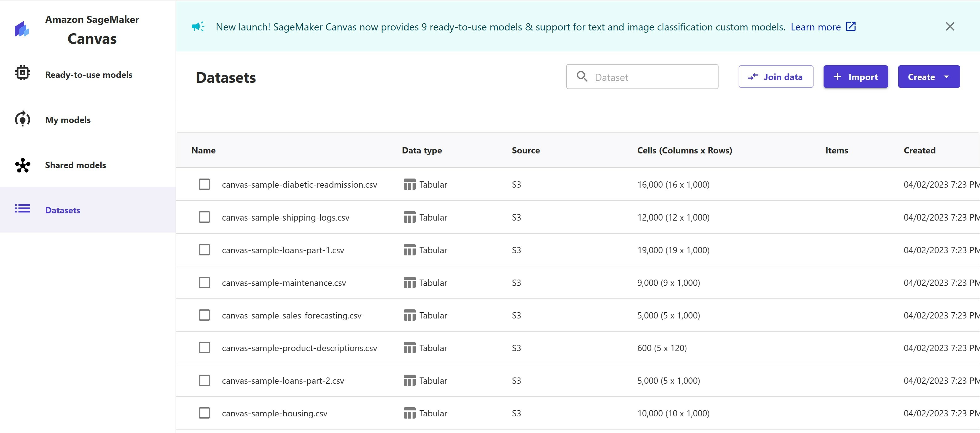Open the Shared models menu item

tap(75, 165)
